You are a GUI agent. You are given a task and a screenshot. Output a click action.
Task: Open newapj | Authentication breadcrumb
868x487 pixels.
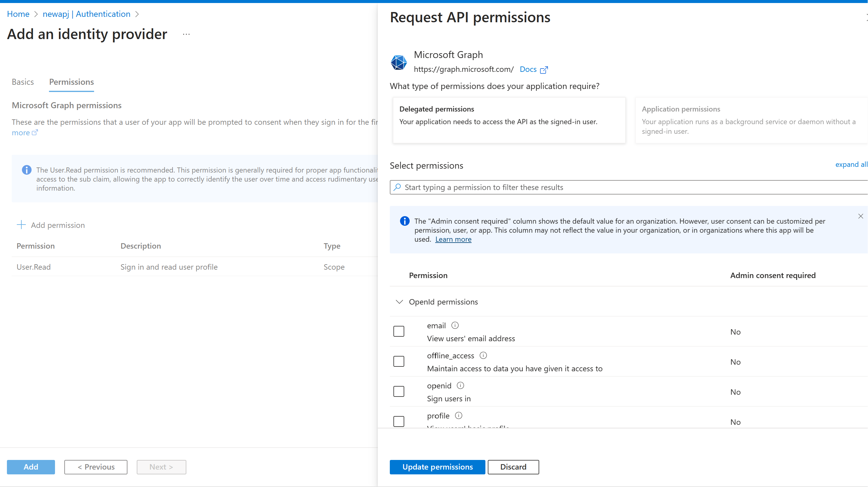tap(86, 14)
